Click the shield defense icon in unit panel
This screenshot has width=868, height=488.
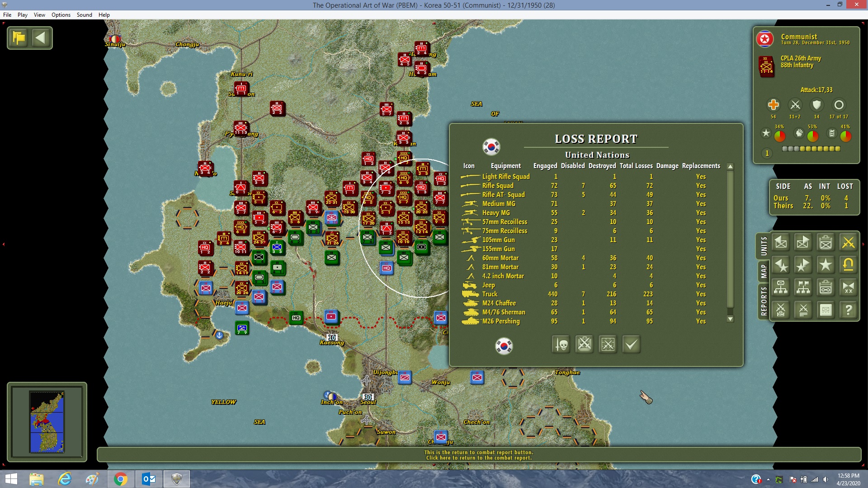pyautogui.click(x=816, y=105)
